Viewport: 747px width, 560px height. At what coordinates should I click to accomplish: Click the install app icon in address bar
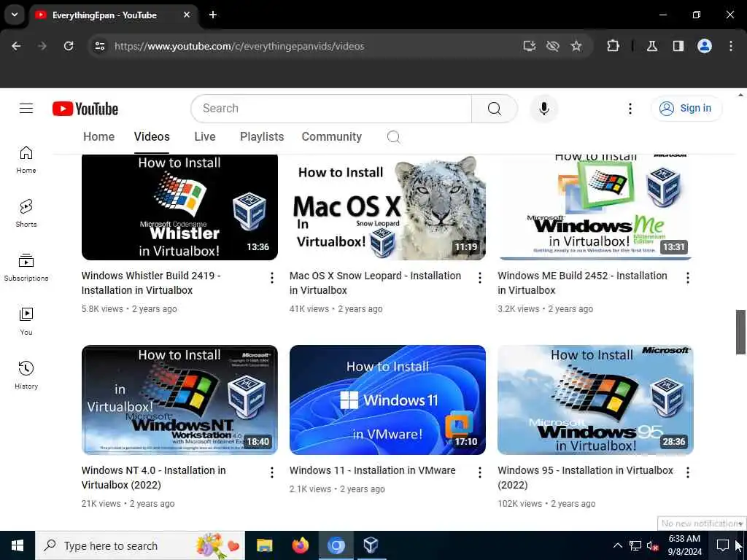tap(530, 46)
